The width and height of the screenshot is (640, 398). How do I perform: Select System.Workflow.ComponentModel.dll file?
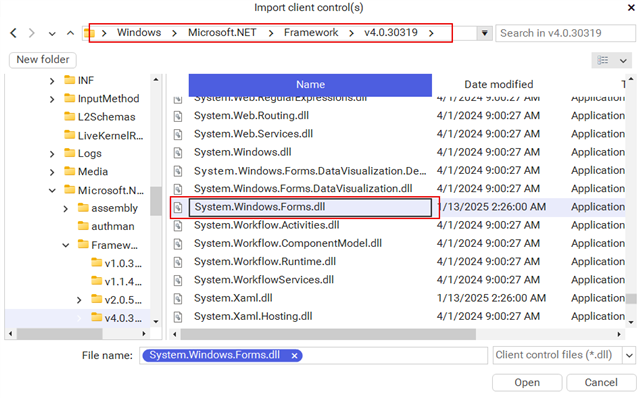coord(288,243)
